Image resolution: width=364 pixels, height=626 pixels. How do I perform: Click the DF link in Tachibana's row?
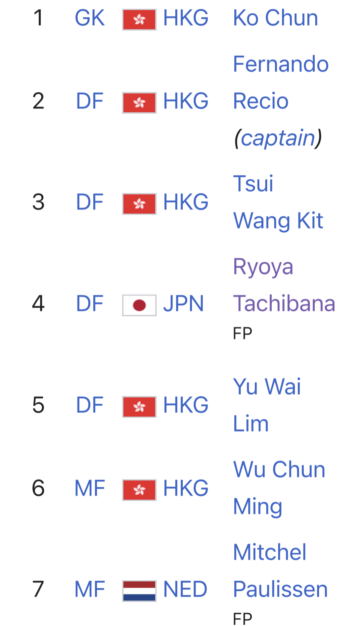tap(90, 303)
